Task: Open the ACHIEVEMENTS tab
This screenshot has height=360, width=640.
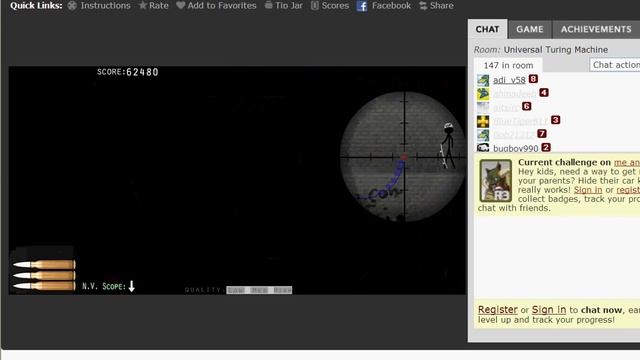Action: [596, 29]
